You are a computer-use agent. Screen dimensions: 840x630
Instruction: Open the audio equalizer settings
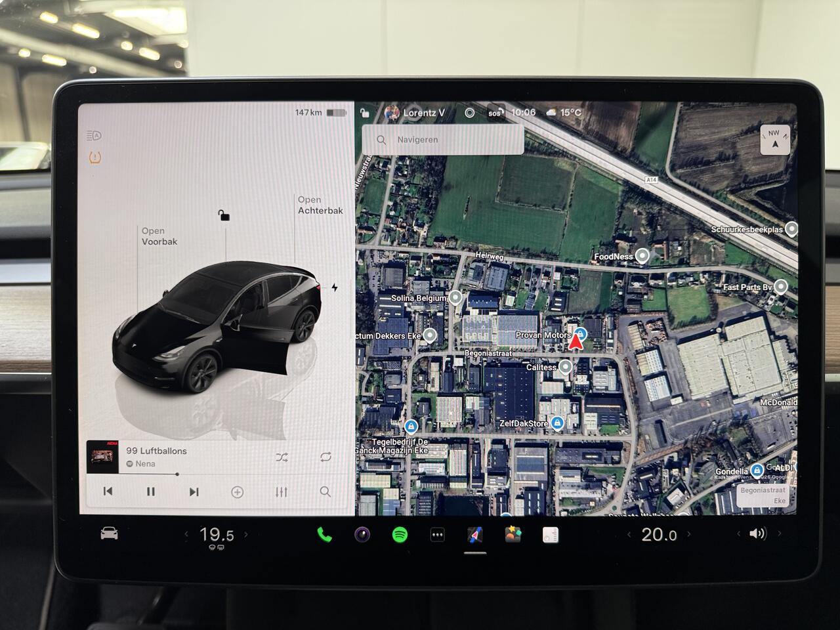point(282,492)
